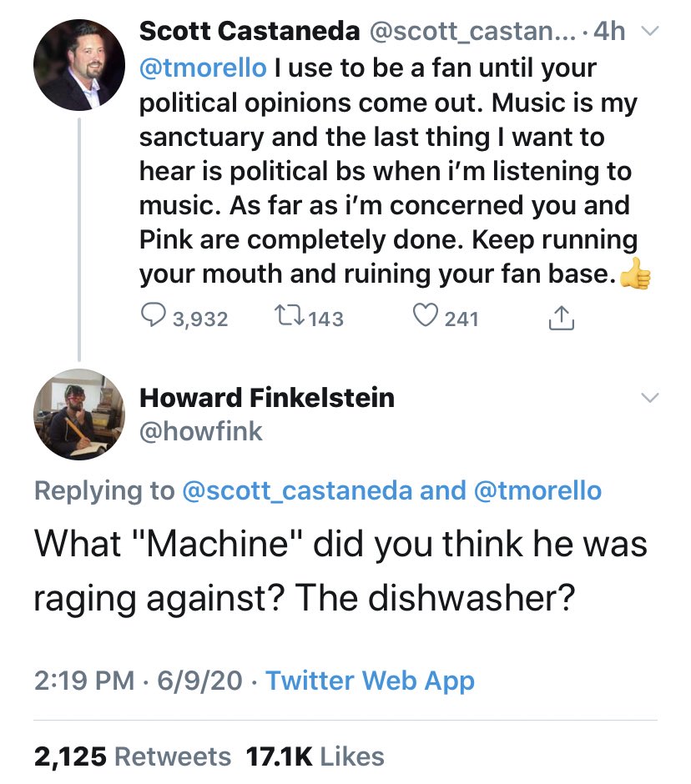Open the Howard Finkelstein display name
Image resolution: width=691 pixels, height=784 pixels.
tap(266, 397)
